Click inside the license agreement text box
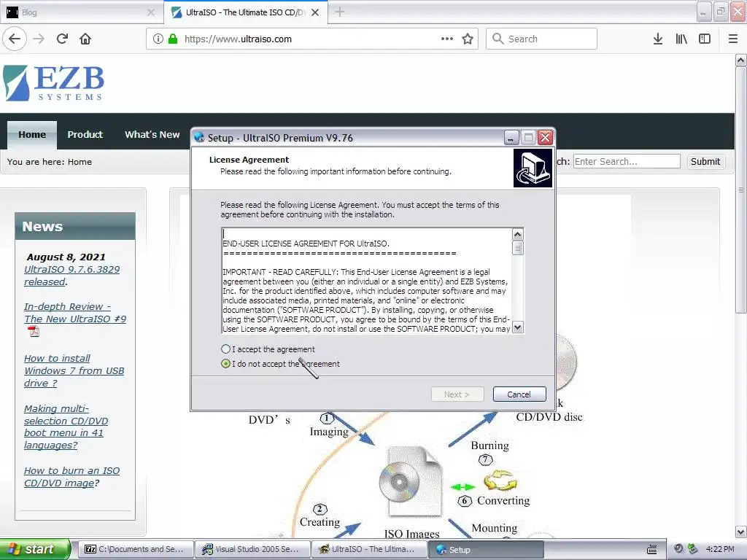This screenshot has height=560, width=747. pos(367,281)
